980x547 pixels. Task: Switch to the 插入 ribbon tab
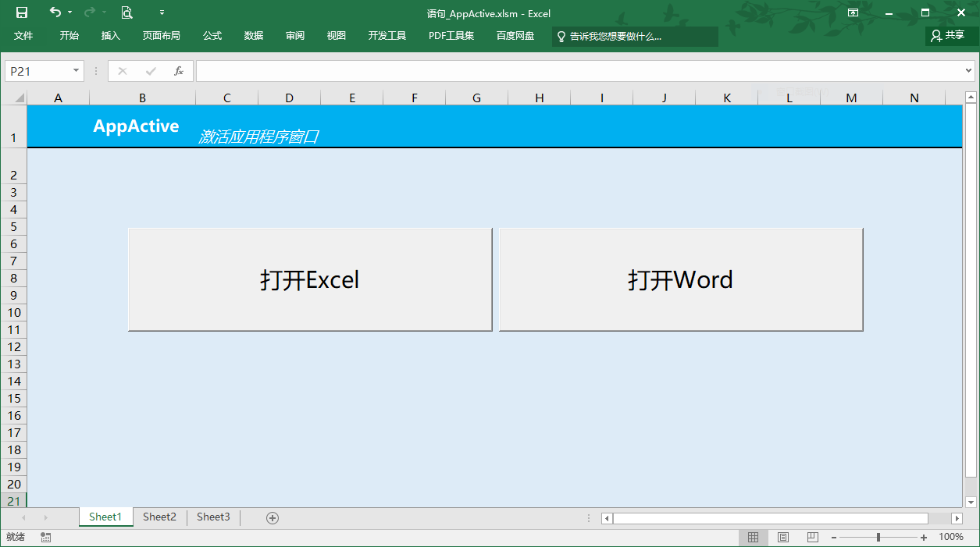(111, 36)
